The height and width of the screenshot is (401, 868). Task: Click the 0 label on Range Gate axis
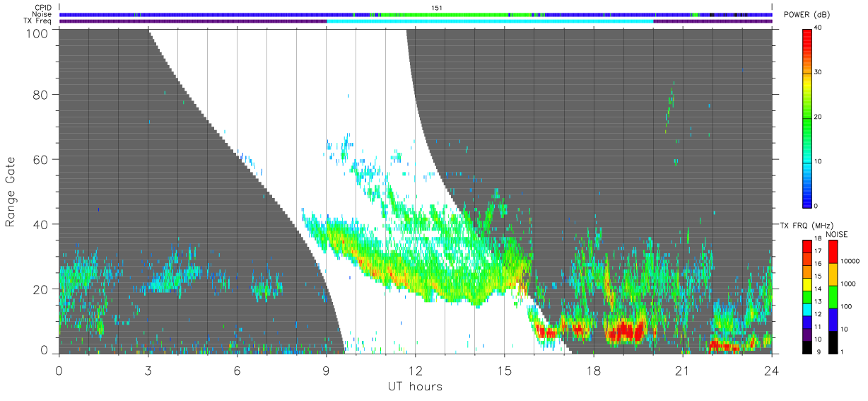tap(45, 349)
